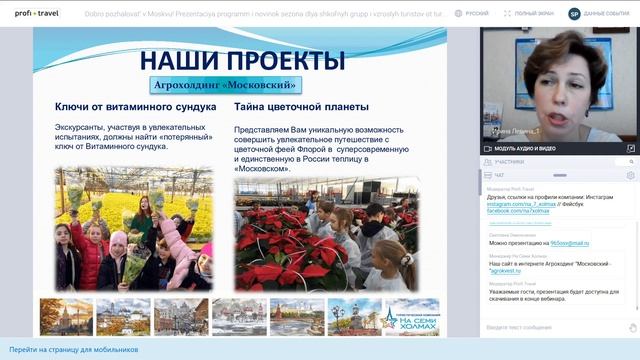Click the Агрохолдинг «Московский» badge on slide
The width and height of the screenshot is (640, 360).
225,85
